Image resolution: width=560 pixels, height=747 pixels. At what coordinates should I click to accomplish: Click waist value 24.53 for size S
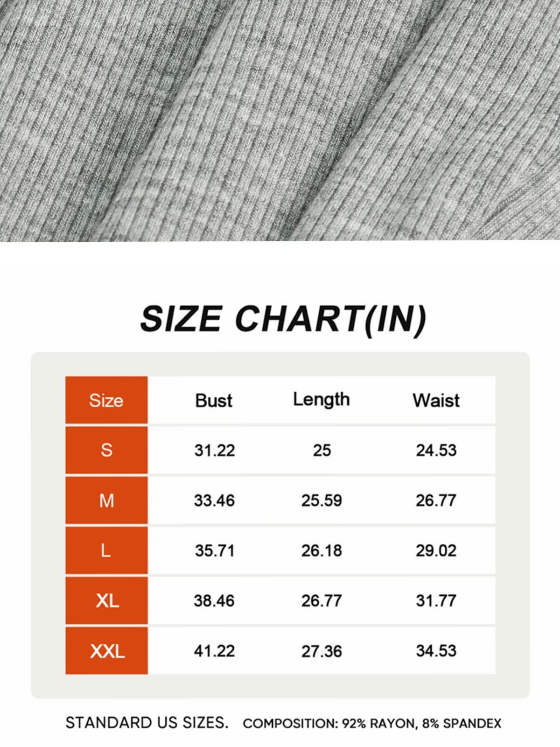coord(436,451)
